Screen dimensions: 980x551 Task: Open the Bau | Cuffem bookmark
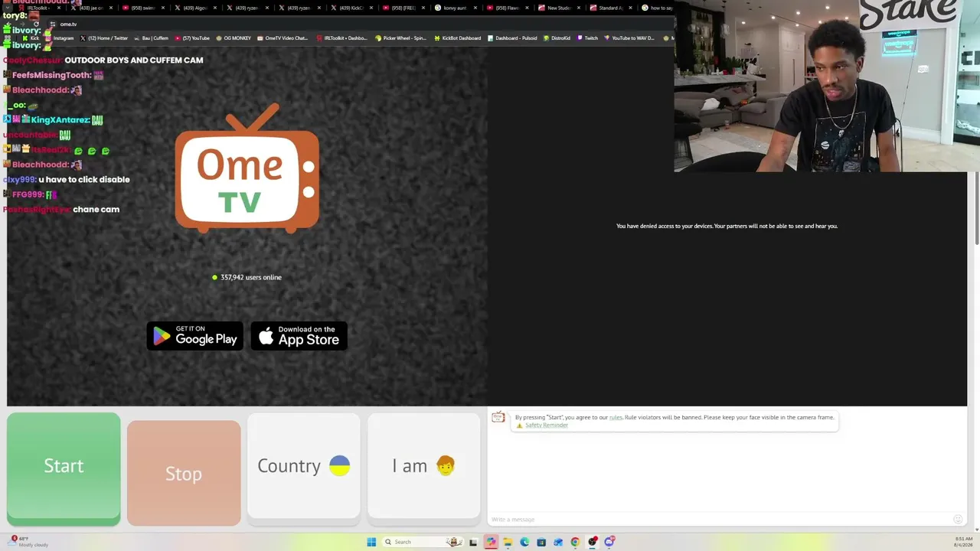(151, 37)
